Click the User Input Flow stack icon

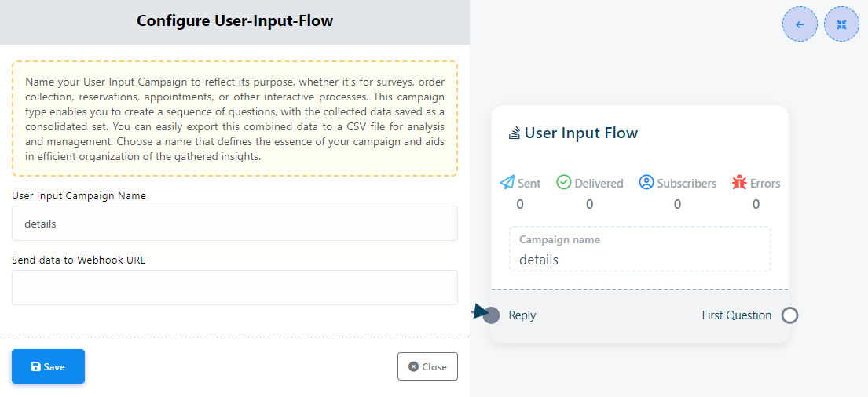tap(515, 133)
